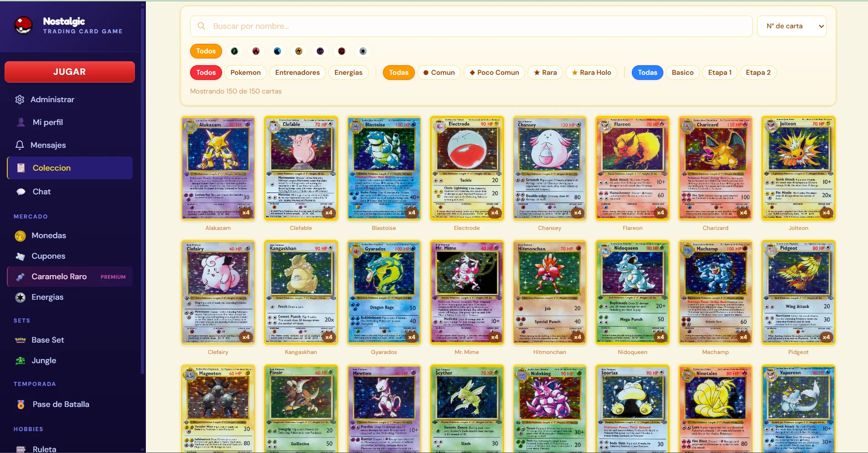Toggle the Poco Comun rarity filter
Screen dimensions: 868x453
pyautogui.click(x=494, y=73)
